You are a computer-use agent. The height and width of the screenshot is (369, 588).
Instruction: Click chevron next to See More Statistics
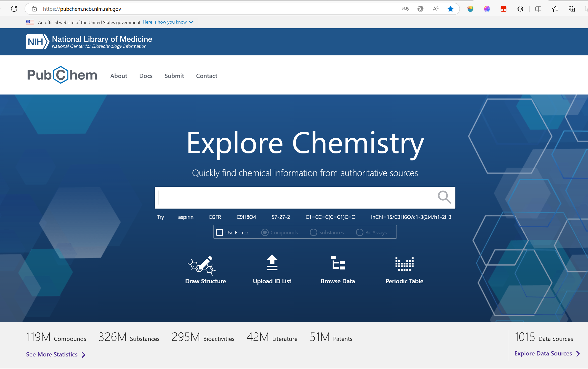(84, 354)
